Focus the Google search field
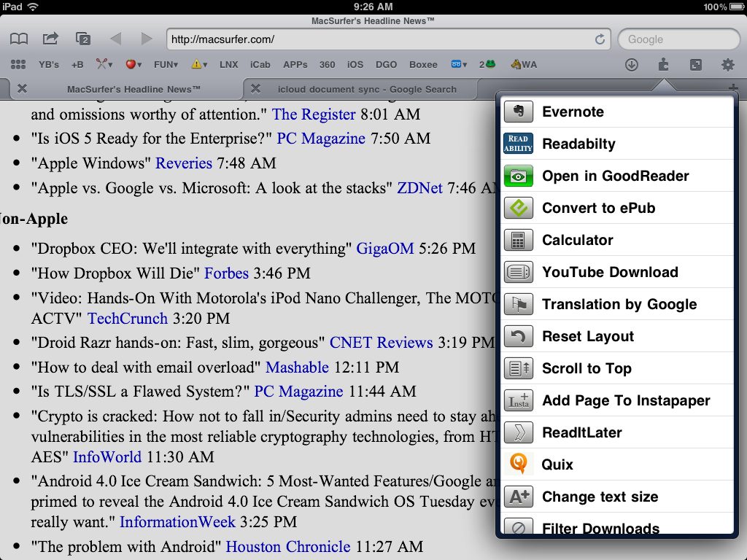The height and width of the screenshot is (560, 747). click(678, 39)
